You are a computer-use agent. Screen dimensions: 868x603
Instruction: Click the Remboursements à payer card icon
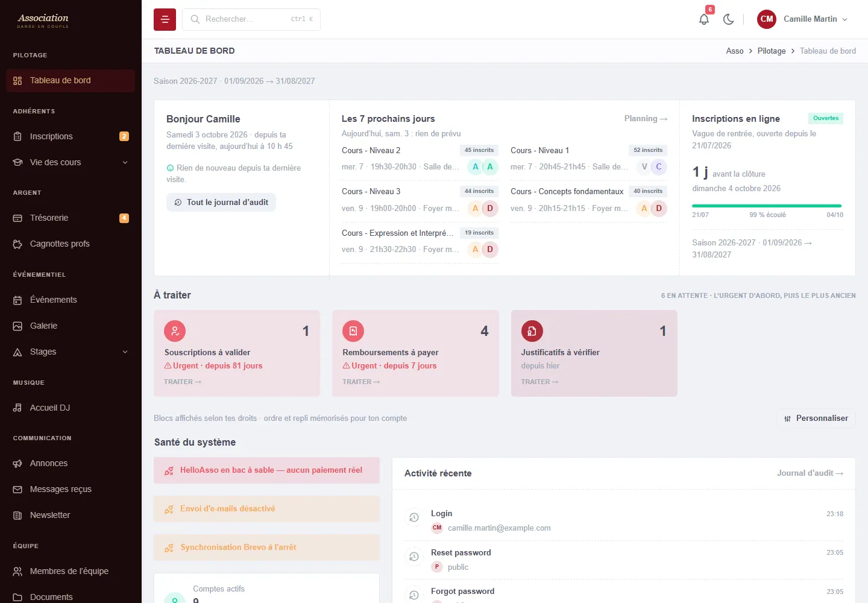(x=353, y=331)
